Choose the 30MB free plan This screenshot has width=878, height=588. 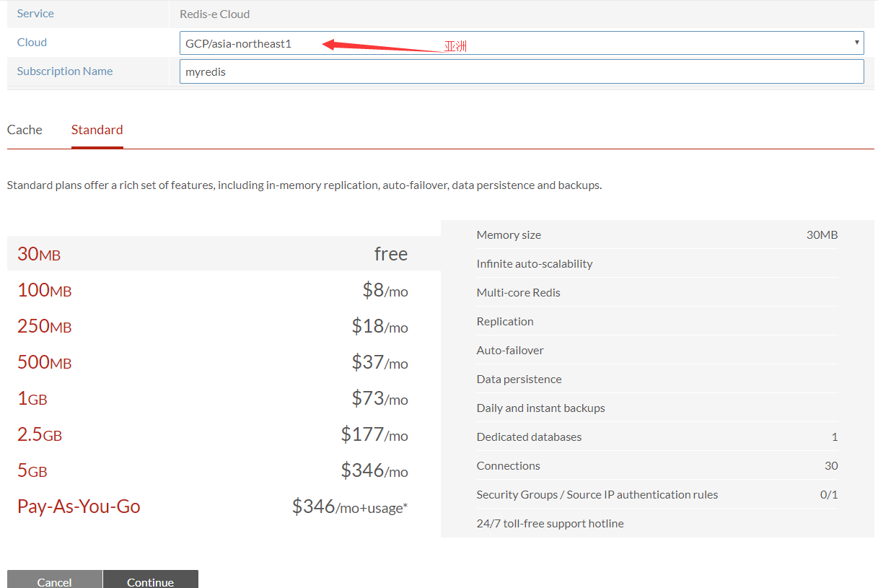[x=224, y=253]
